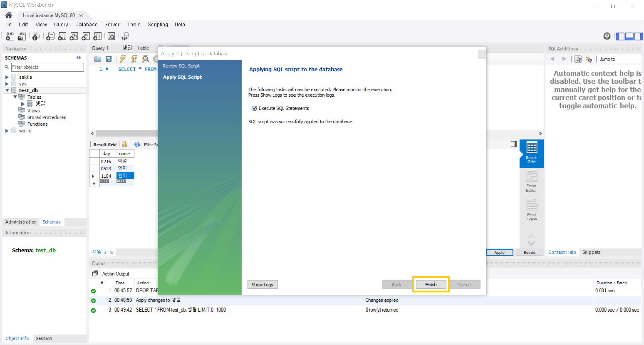Switch to the Administration tab

[21, 222]
